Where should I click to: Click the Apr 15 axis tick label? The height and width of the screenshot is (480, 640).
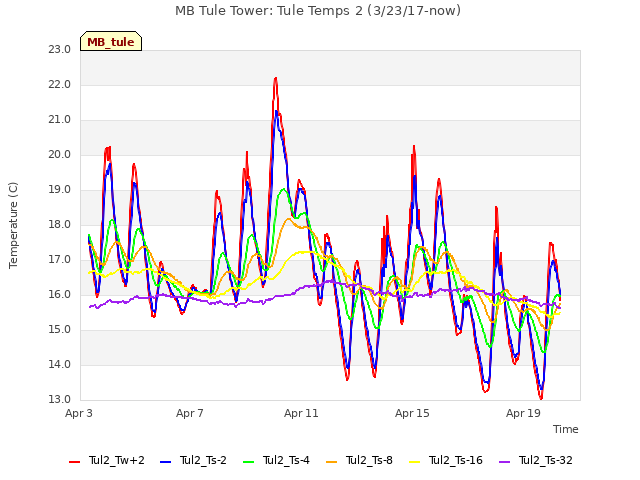pos(412,413)
